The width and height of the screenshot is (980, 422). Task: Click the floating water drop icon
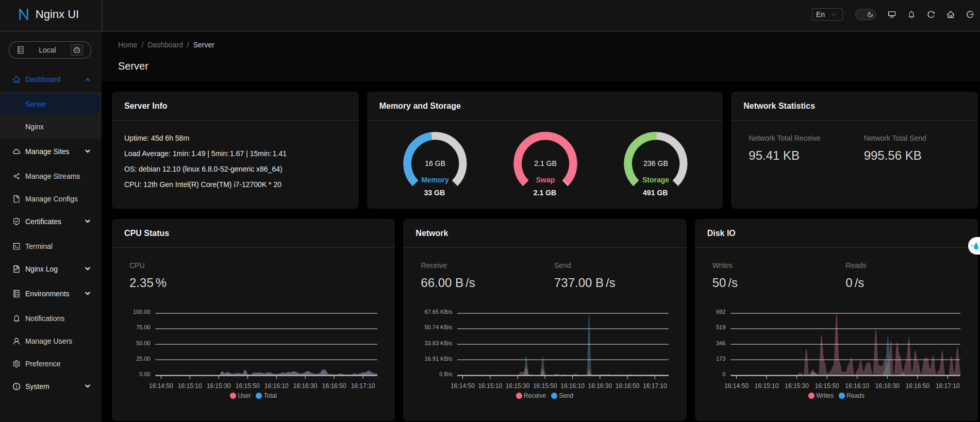coord(974,246)
